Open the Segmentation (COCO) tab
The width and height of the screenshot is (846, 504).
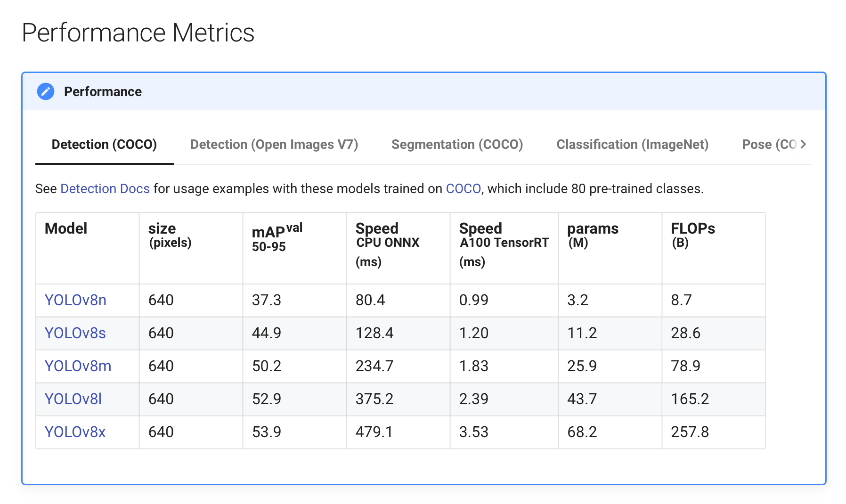pos(457,145)
